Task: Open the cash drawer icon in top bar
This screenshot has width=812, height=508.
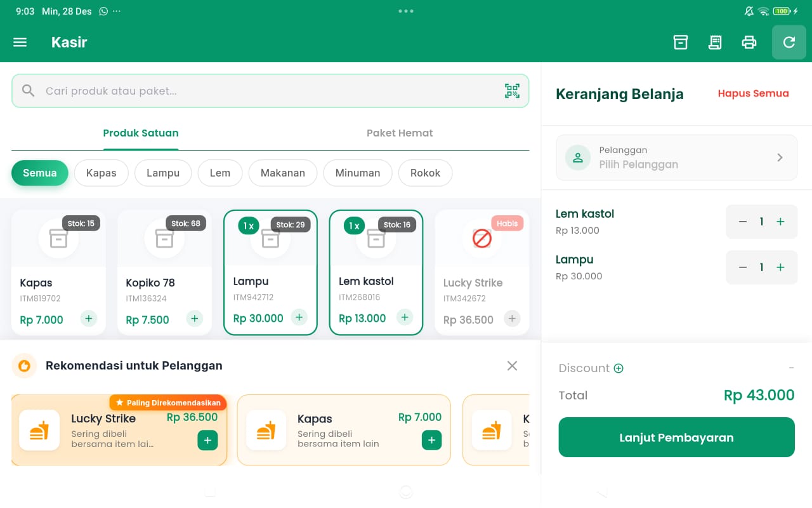Action: 680,42
